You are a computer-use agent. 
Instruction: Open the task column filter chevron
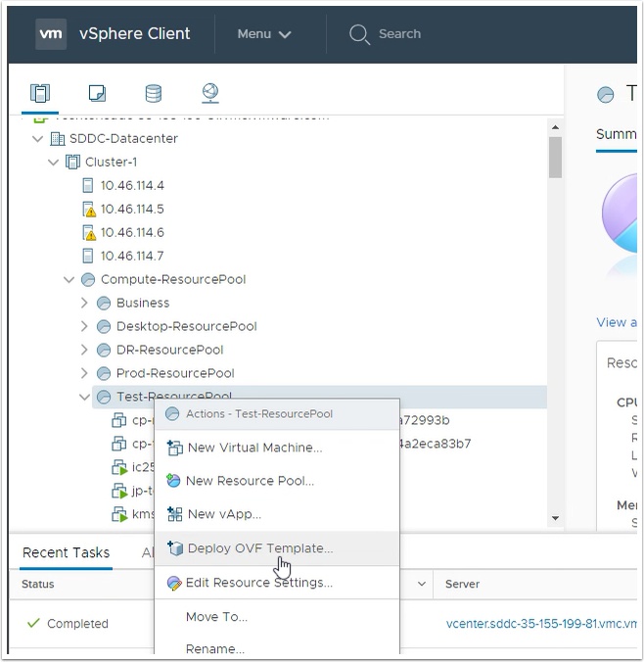(x=421, y=584)
